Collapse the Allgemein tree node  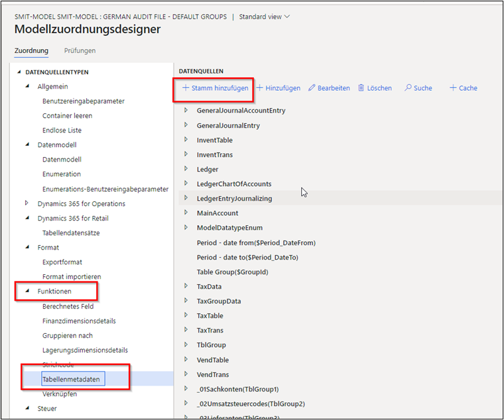[28, 86]
